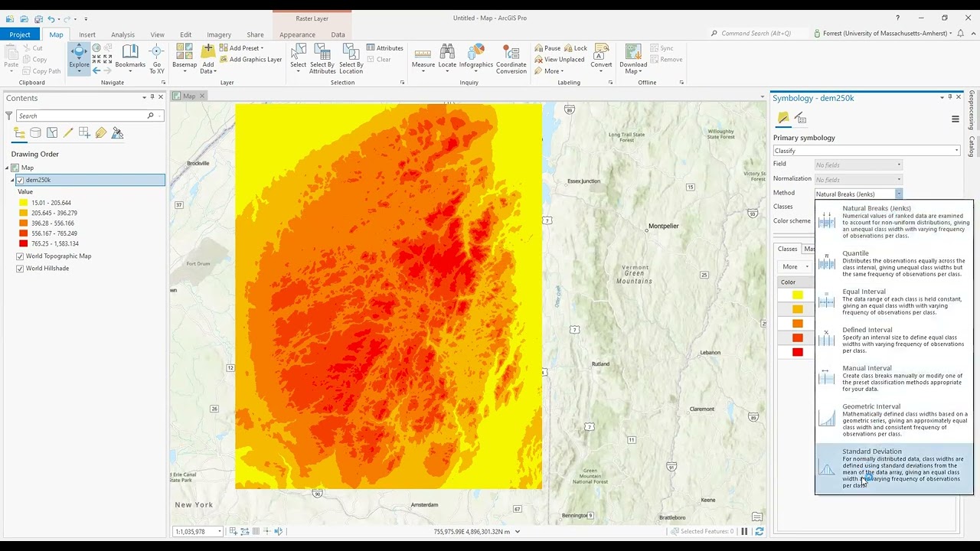Viewport: 980px width, 551px height.
Task: Lock the labels
Action: (576, 48)
